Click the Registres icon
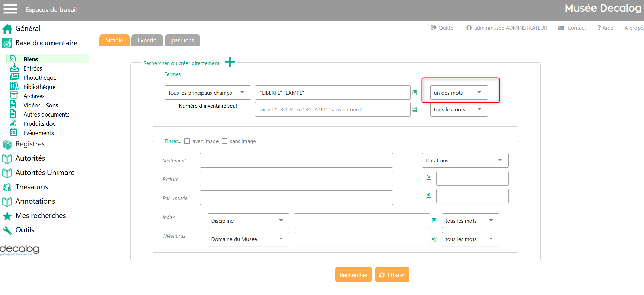Screen dimensions: 644x295 7,144
